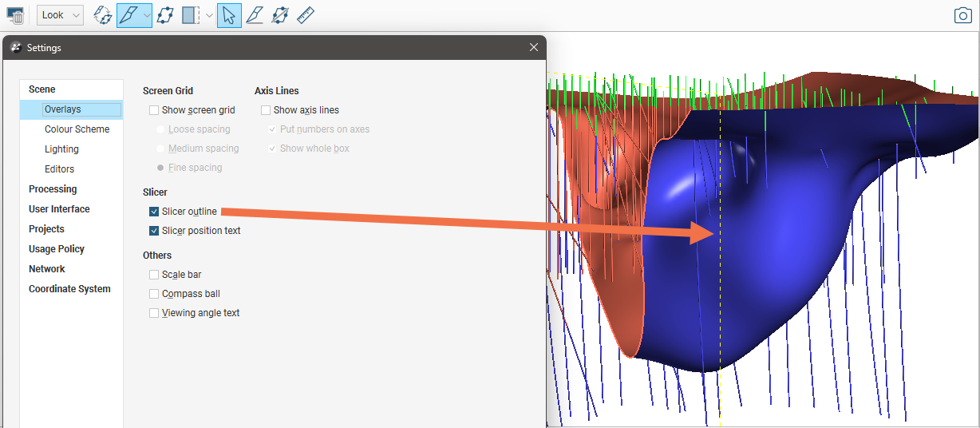980x428 pixels.
Task: Select the ruler measurement tool
Action: [305, 15]
